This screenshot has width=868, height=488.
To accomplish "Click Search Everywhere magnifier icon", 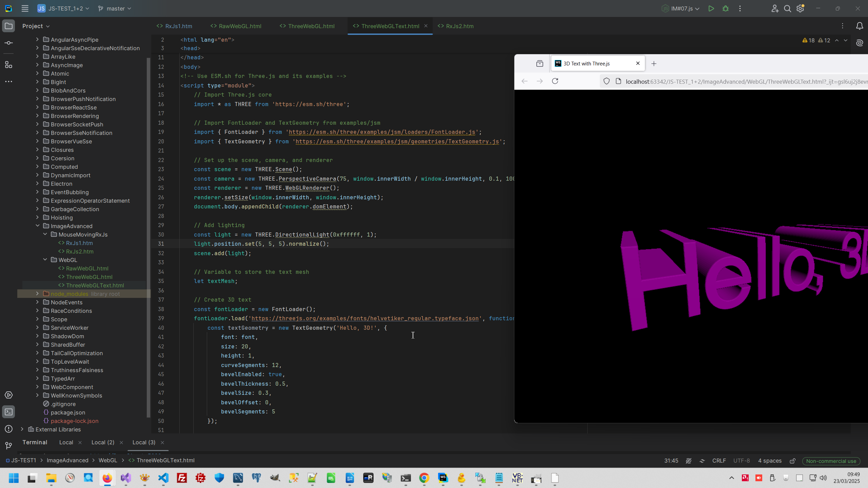I will (x=787, y=8).
